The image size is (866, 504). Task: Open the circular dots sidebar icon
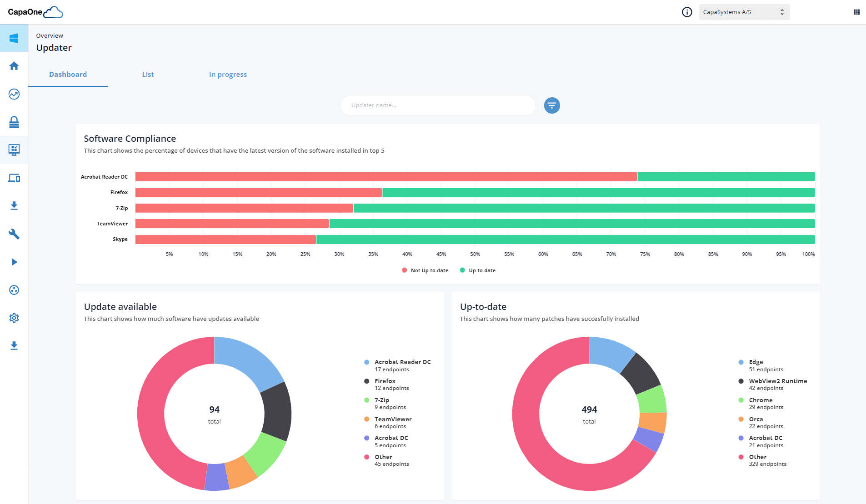point(14,290)
